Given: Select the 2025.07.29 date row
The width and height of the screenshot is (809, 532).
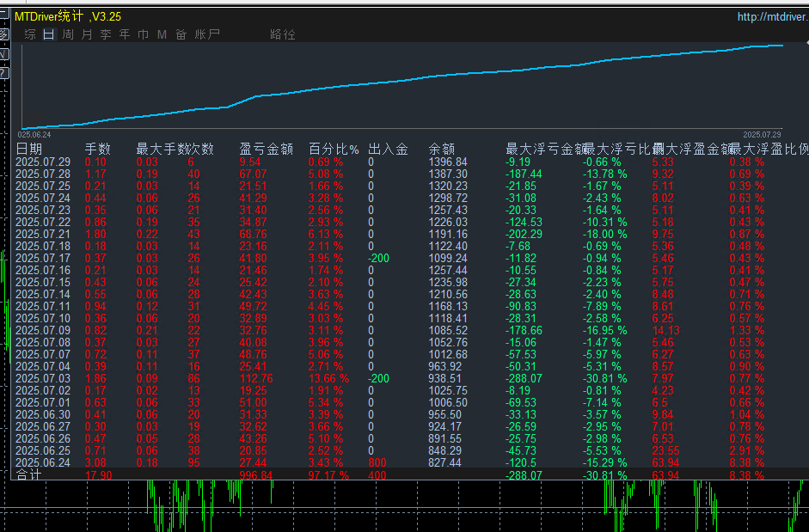Looking at the screenshot, I should coord(43,162).
